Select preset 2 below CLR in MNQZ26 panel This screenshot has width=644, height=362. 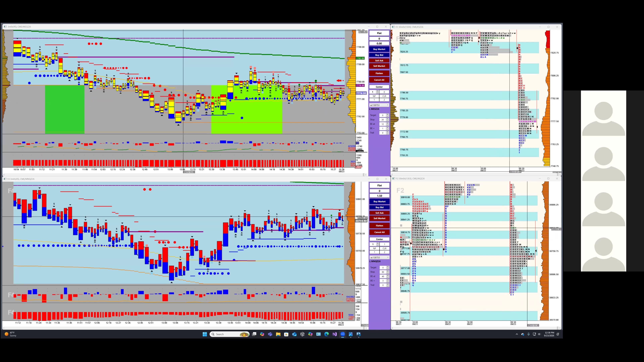pyautogui.click(x=385, y=252)
